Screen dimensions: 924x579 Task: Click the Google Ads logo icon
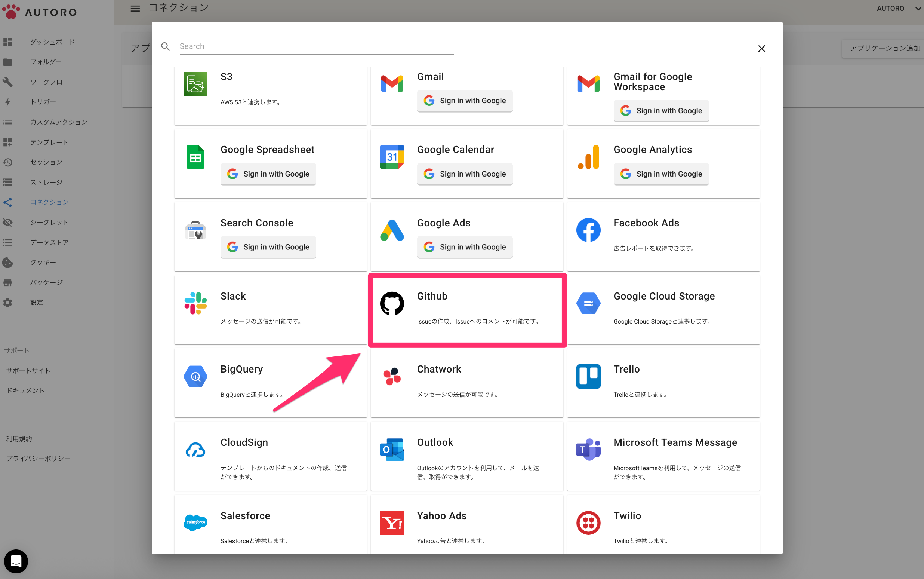(392, 230)
